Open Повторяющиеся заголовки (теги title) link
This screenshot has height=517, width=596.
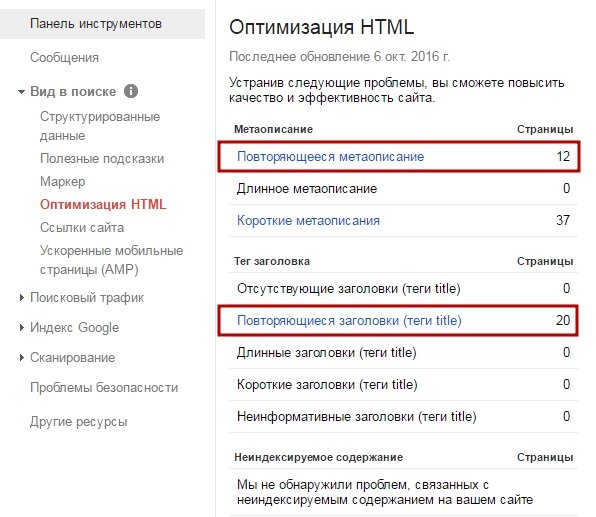click(349, 320)
